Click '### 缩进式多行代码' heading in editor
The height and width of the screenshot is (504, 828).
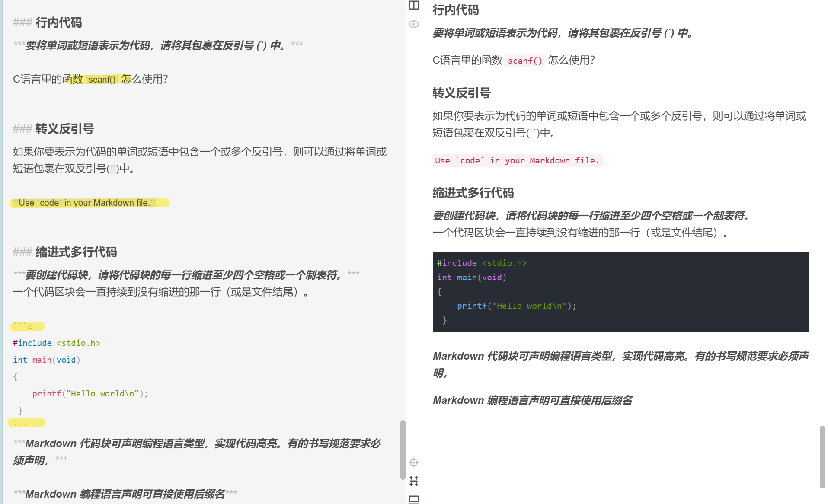65,252
